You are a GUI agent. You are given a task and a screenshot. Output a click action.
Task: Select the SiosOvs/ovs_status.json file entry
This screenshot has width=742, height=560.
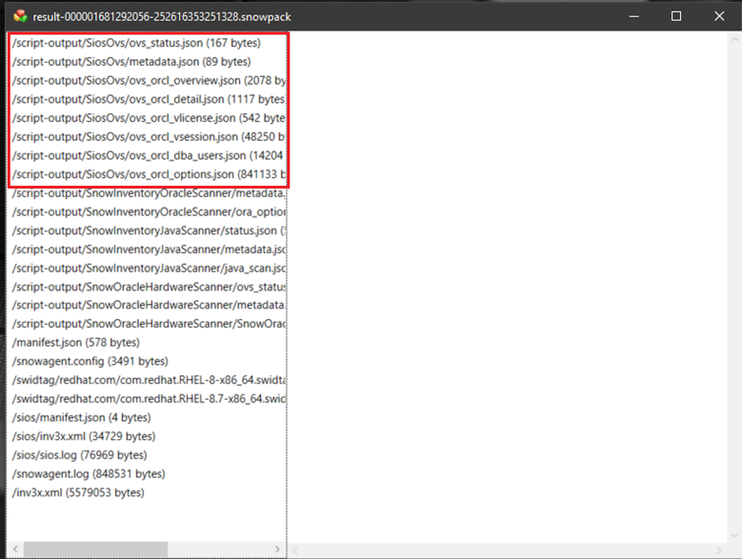click(136, 43)
